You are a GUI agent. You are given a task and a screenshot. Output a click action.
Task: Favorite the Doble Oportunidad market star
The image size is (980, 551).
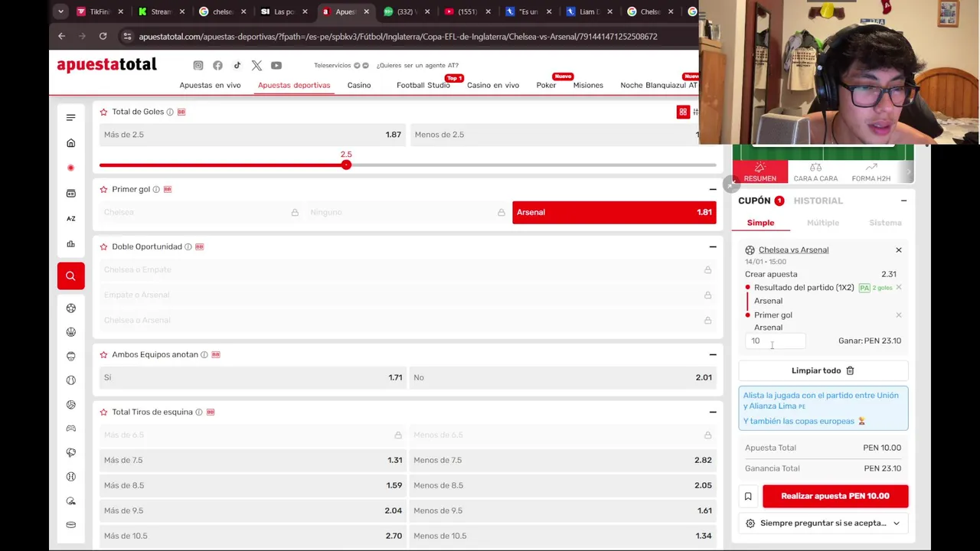[103, 246]
